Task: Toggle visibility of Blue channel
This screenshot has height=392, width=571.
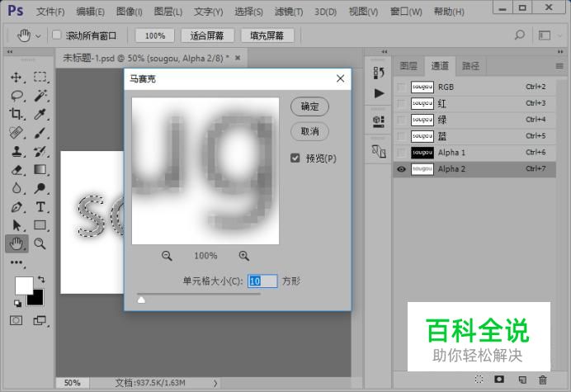Action: pos(401,136)
